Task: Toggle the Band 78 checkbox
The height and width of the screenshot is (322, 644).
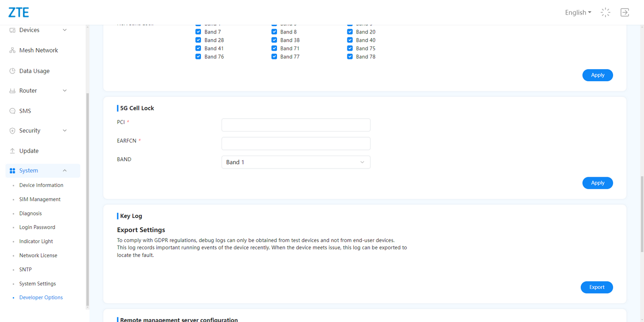Action: coord(350,56)
